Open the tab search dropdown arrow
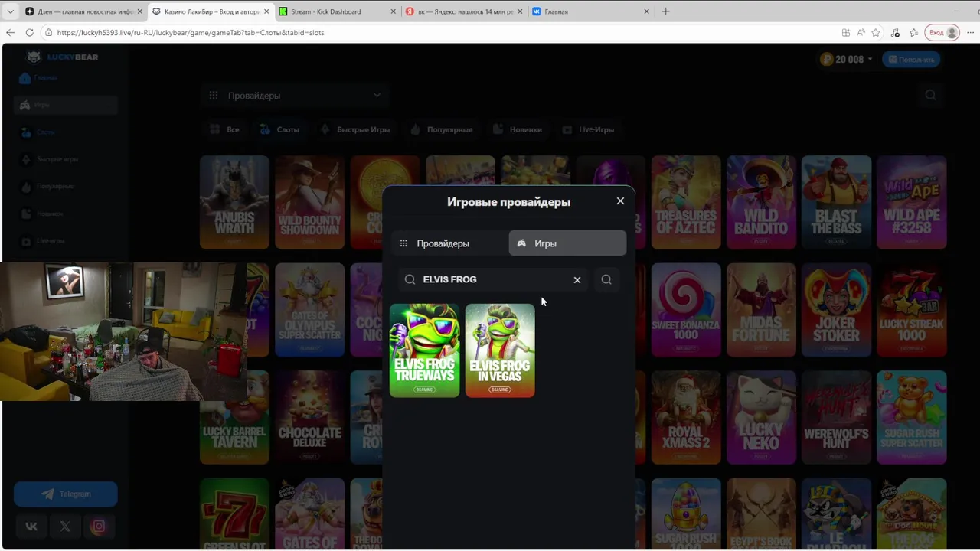Screen dimensions: 980x551 click(x=10, y=11)
